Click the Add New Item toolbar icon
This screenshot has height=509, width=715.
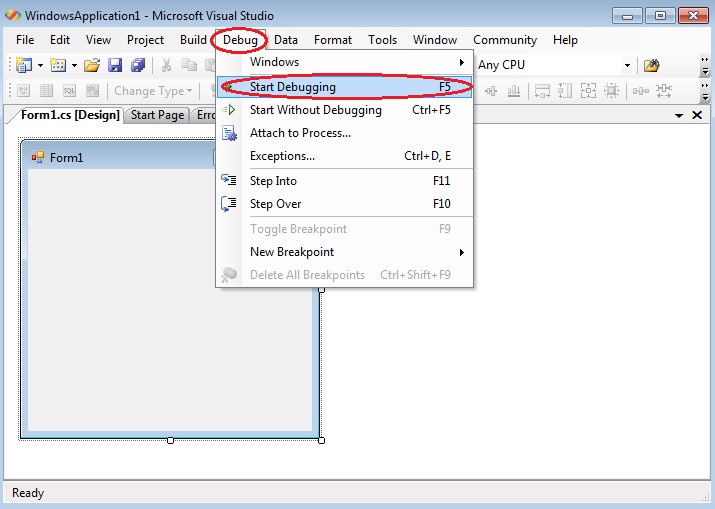coord(58,65)
